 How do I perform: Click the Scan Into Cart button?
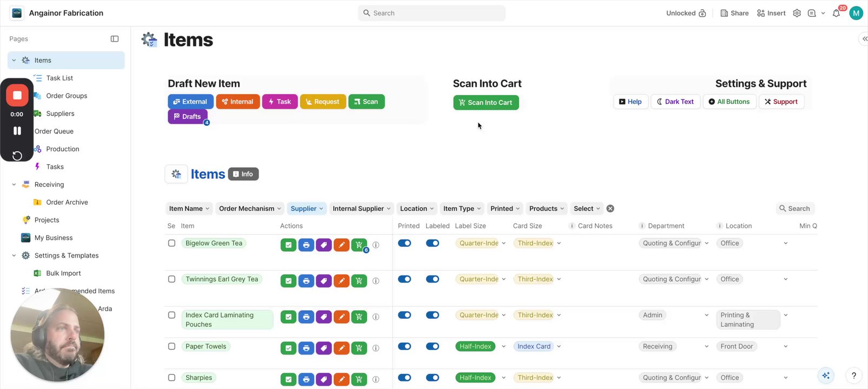[486, 103]
